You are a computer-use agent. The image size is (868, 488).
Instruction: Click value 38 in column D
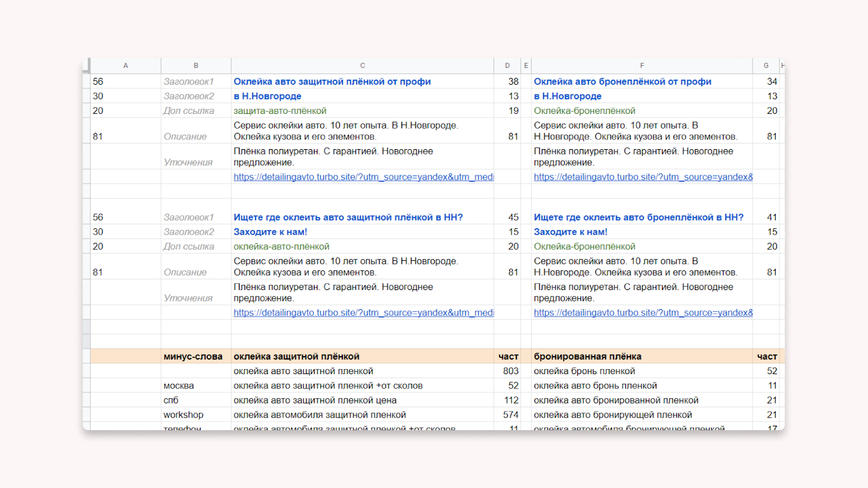click(513, 81)
